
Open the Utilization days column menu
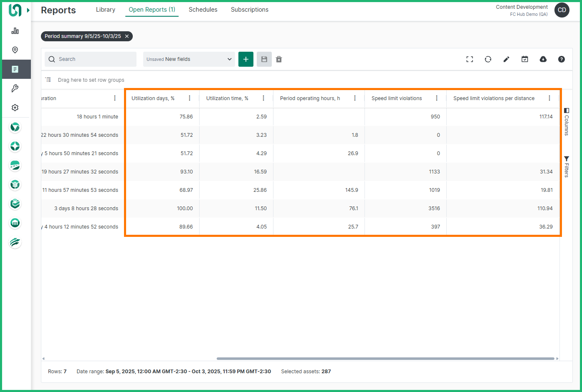click(190, 98)
